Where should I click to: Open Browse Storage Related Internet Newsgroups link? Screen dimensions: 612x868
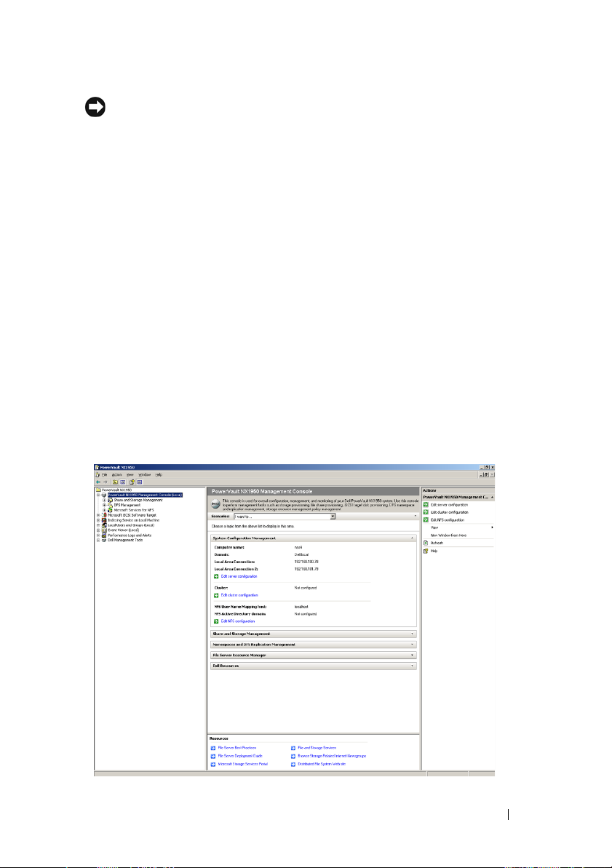(x=332, y=756)
